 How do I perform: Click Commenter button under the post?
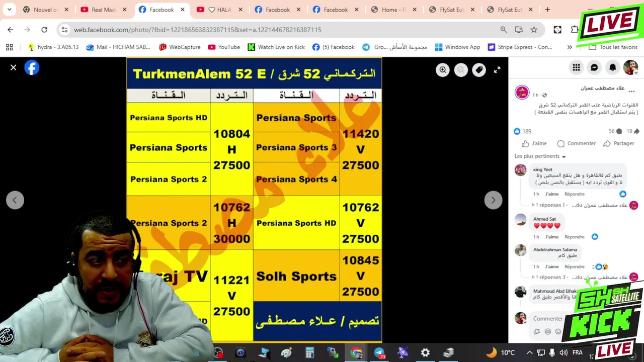tap(577, 143)
